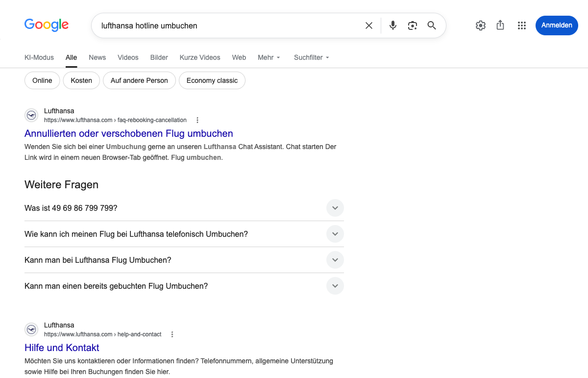Expand the question "Was ist 49 69 86 799 799?"
This screenshot has width=588, height=378.
pyautogui.click(x=184, y=208)
